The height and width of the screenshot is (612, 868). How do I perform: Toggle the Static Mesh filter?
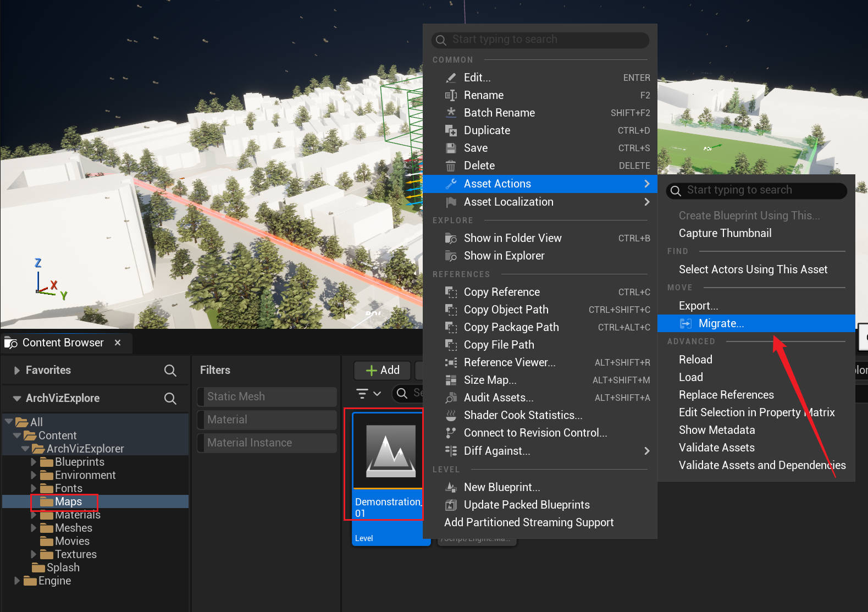click(x=267, y=396)
